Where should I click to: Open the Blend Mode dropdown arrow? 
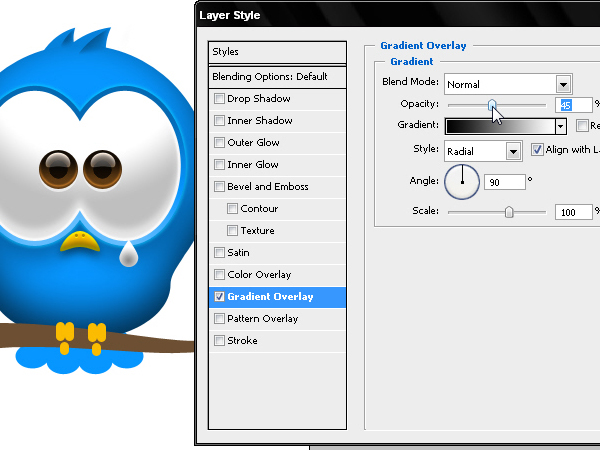[x=563, y=84]
